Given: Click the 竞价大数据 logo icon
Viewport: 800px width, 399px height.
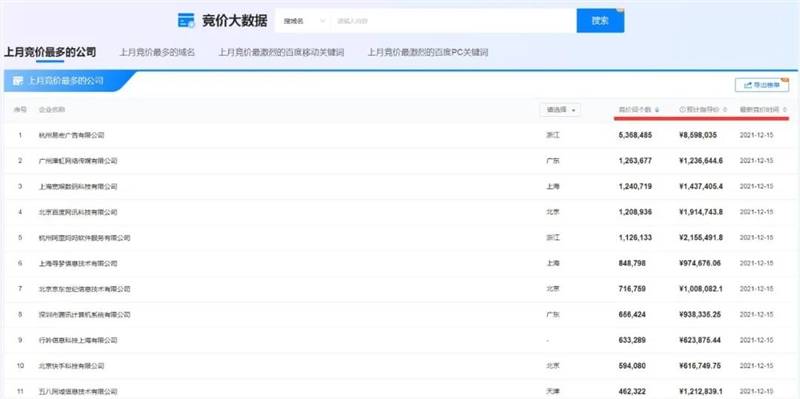Looking at the screenshot, I should coord(186,20).
